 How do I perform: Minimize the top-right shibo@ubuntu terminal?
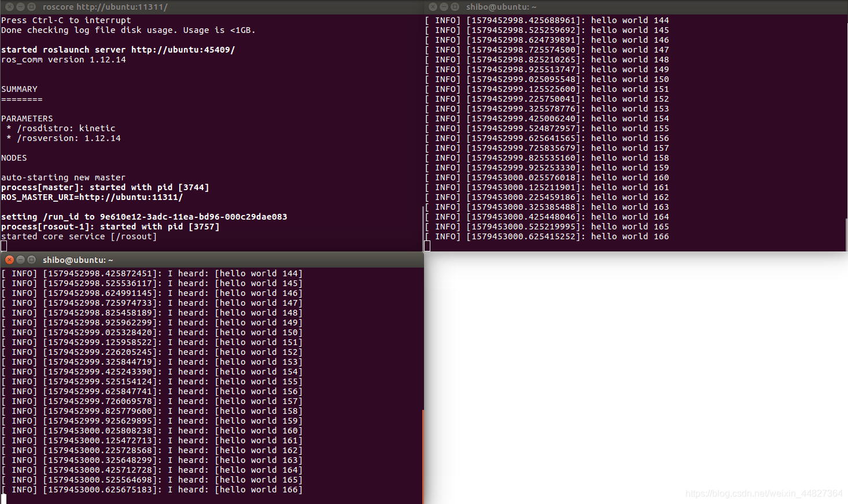(x=444, y=7)
